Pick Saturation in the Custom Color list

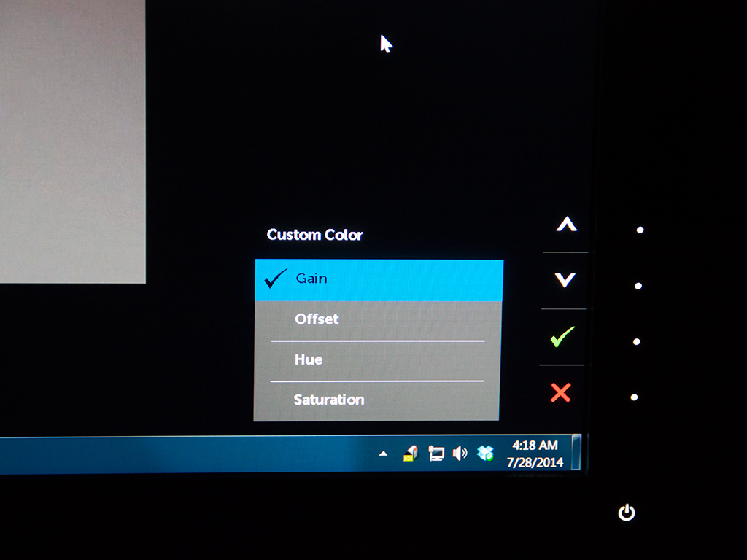pyautogui.click(x=376, y=401)
